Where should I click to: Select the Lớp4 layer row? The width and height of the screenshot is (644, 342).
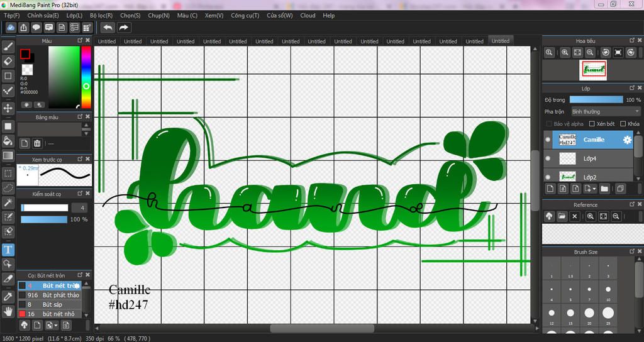(589, 158)
